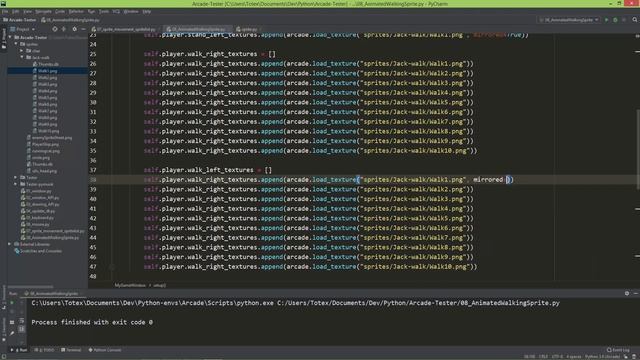The height and width of the screenshot is (360, 640).
Task: Select Walk2.png in project tree
Action: coord(47,78)
